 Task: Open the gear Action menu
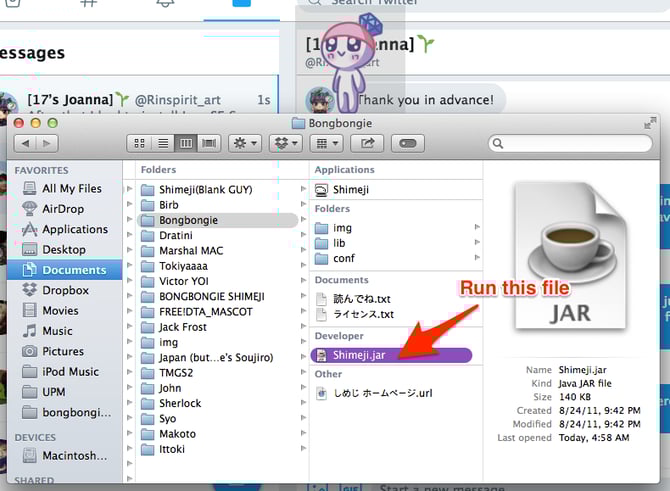pos(245,143)
